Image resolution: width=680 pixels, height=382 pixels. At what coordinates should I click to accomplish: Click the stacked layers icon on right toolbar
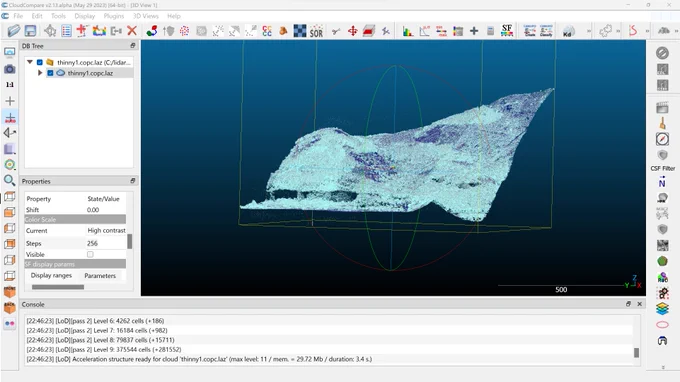(662, 309)
